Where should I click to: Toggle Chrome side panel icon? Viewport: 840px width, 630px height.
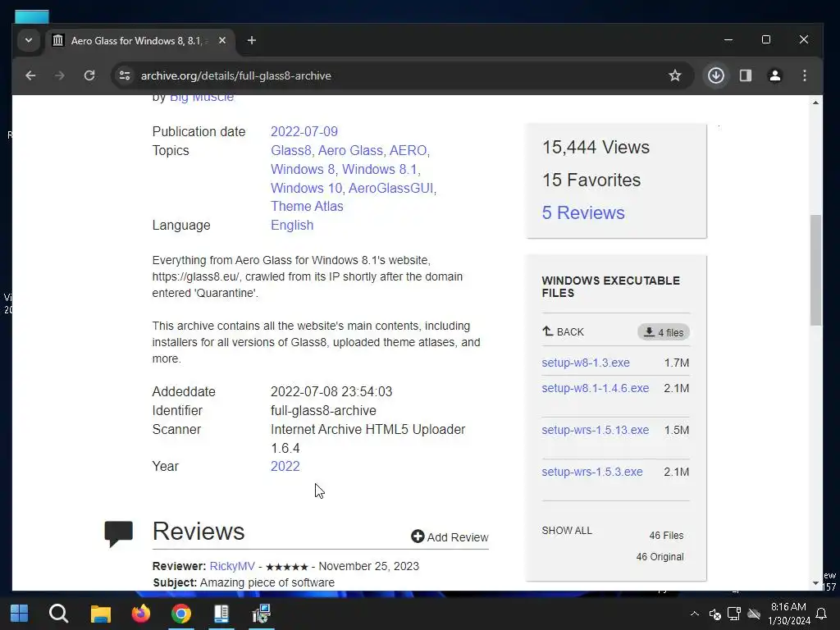(745, 75)
